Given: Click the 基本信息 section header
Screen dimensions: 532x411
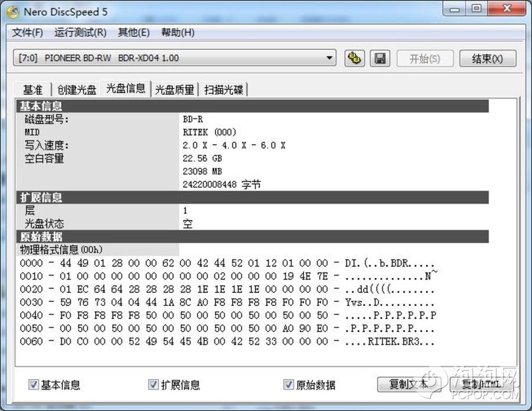Looking at the screenshot, I should click(252, 106).
